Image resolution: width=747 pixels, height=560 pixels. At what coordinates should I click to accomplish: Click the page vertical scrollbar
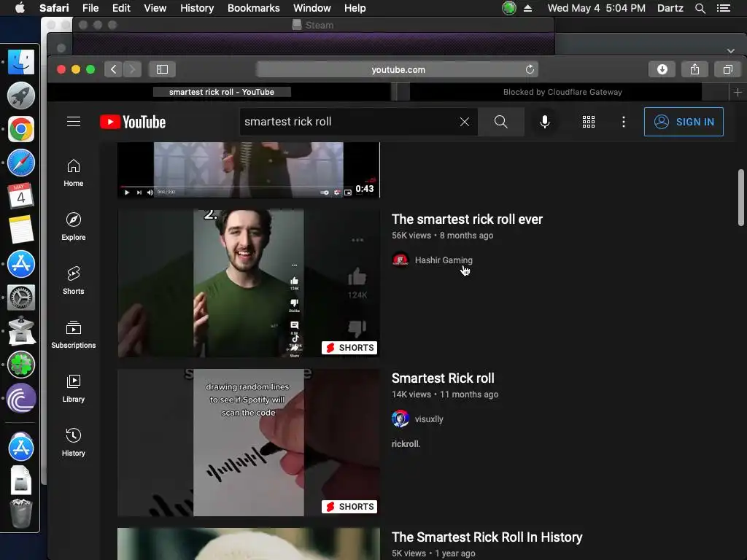[741, 198]
